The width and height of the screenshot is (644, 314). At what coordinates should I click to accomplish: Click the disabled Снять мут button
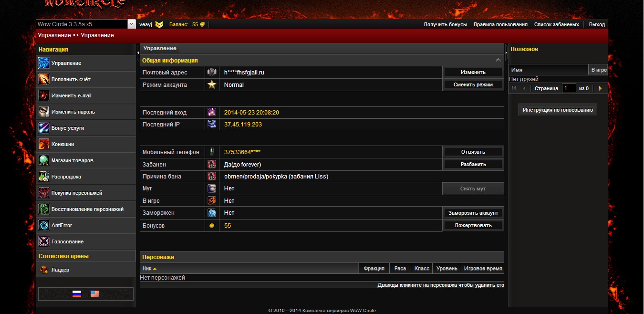(x=473, y=188)
